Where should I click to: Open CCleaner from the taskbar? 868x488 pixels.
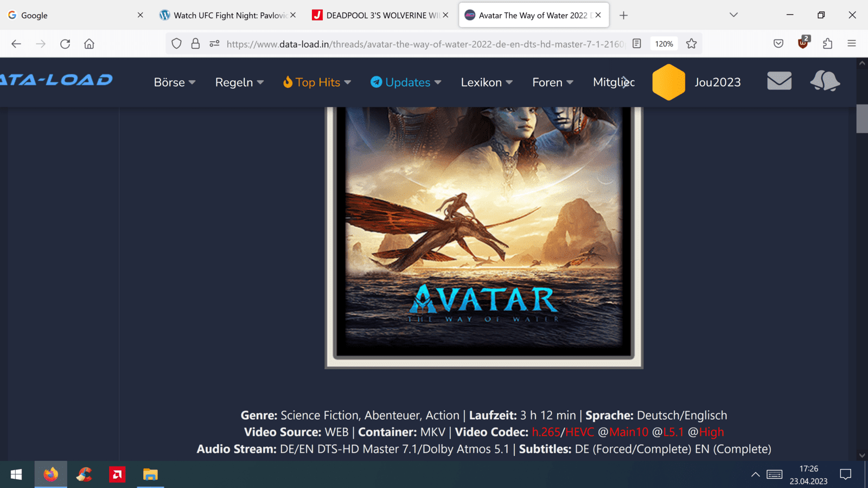click(84, 474)
